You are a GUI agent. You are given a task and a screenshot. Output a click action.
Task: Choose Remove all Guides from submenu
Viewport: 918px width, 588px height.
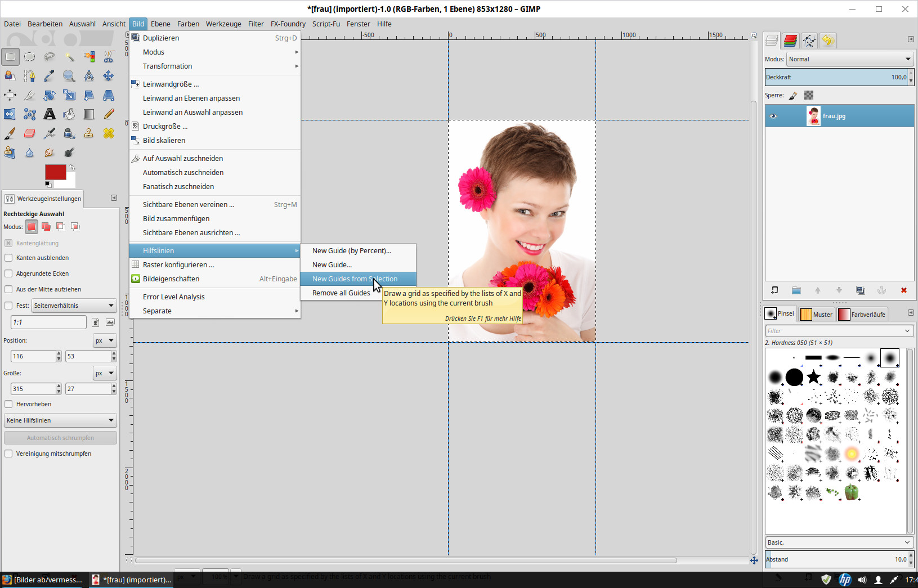[x=341, y=293]
